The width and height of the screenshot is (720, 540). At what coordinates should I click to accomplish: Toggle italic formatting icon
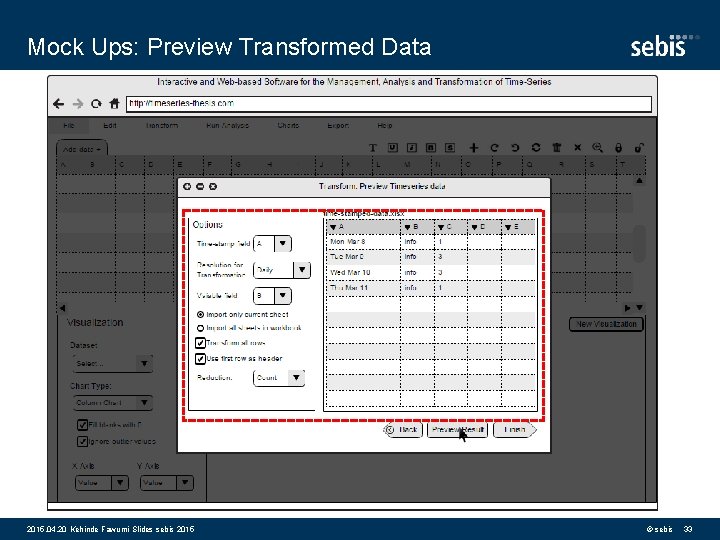[412, 147]
